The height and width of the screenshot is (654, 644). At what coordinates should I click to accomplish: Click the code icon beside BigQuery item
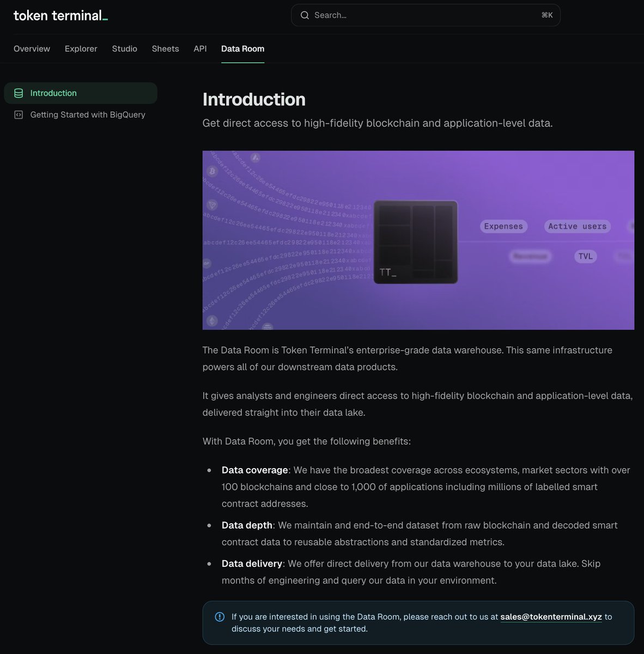coord(19,114)
